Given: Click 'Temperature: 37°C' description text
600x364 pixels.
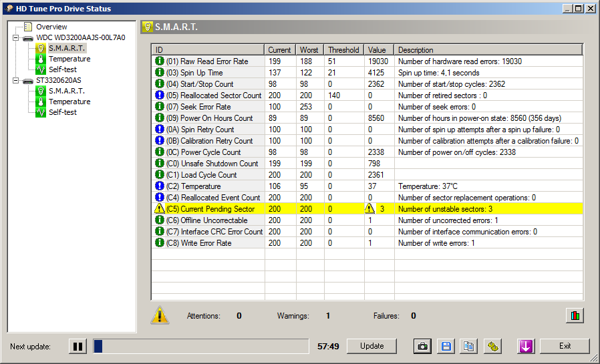Looking at the screenshot, I should click(428, 186).
